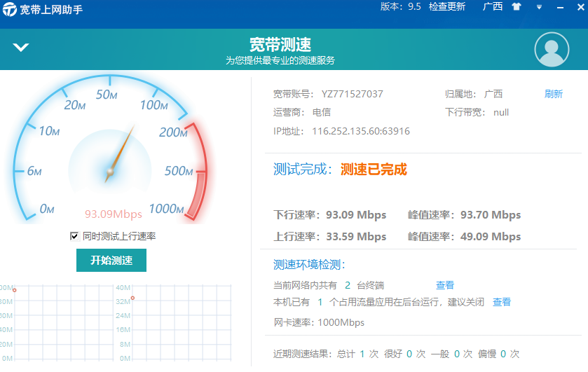Select the 广西 region in title bar
The image size is (588, 372).
coord(493,6)
